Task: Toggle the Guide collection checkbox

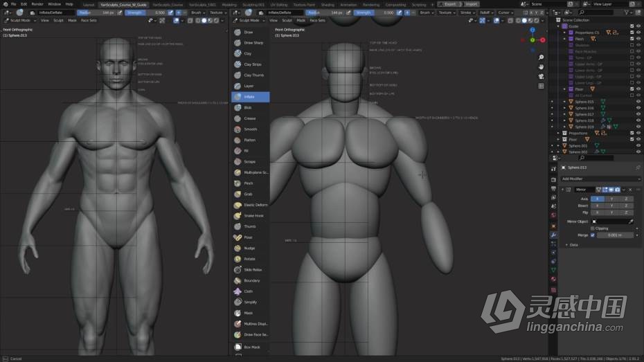Action: pyautogui.click(x=632, y=26)
